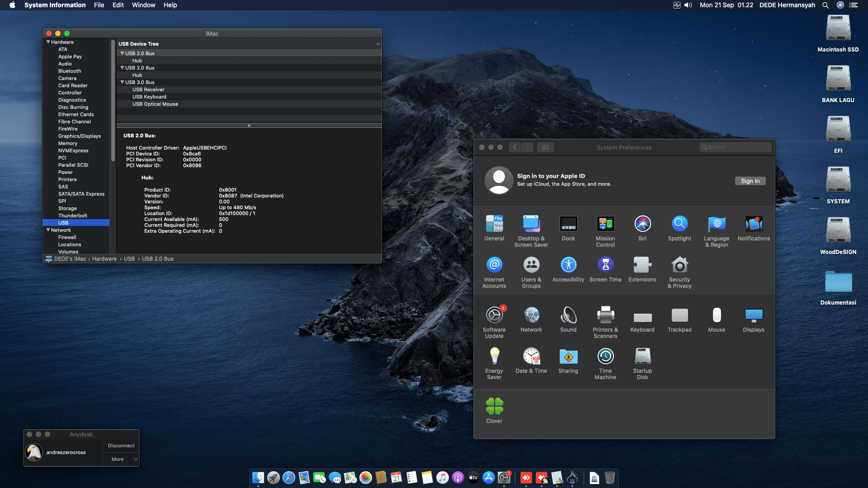Click Show All grid button in System Preferences
Viewport: 868px width, 488px height.
546,147
